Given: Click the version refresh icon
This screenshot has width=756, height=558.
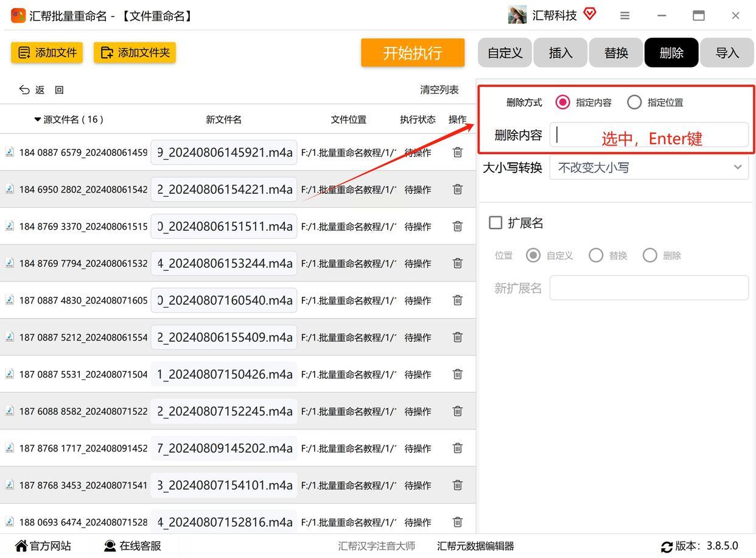Looking at the screenshot, I should pyautogui.click(x=667, y=546).
